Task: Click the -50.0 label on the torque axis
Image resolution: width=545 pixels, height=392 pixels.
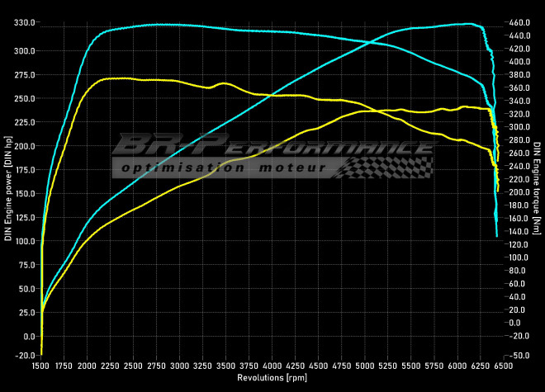Action: [x=519, y=356]
